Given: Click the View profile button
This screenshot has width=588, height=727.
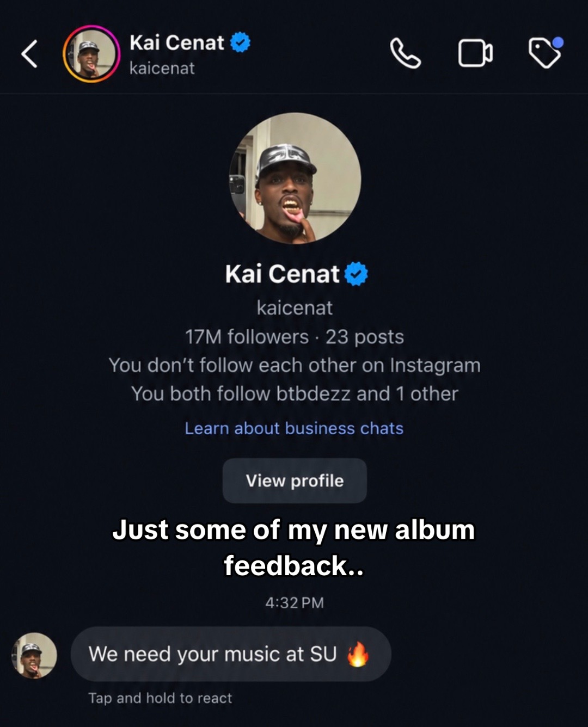Looking at the screenshot, I should 295,480.
